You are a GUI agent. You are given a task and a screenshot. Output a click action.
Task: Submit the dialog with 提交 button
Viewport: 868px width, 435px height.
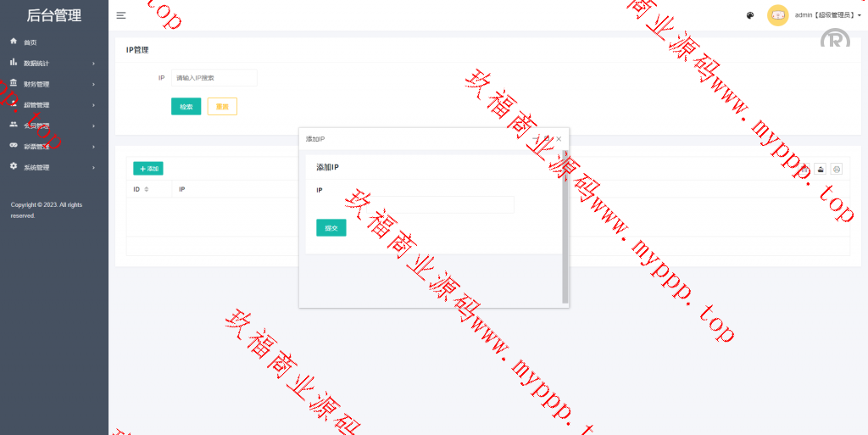click(x=331, y=227)
